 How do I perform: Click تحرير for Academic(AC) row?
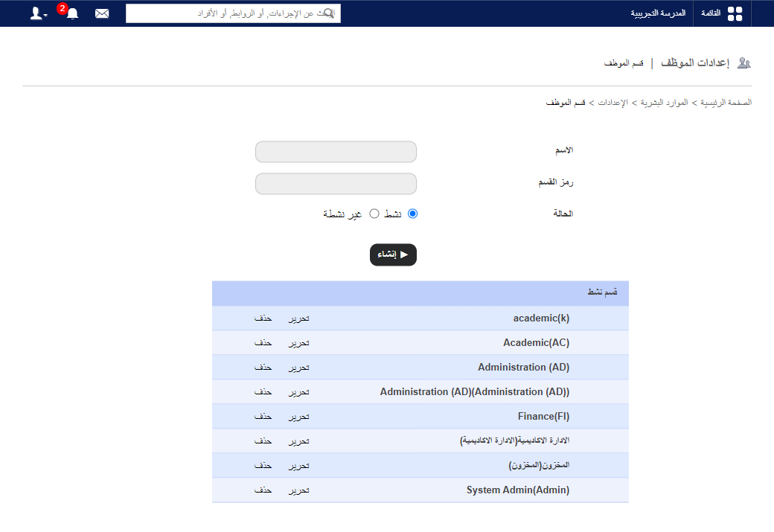298,343
